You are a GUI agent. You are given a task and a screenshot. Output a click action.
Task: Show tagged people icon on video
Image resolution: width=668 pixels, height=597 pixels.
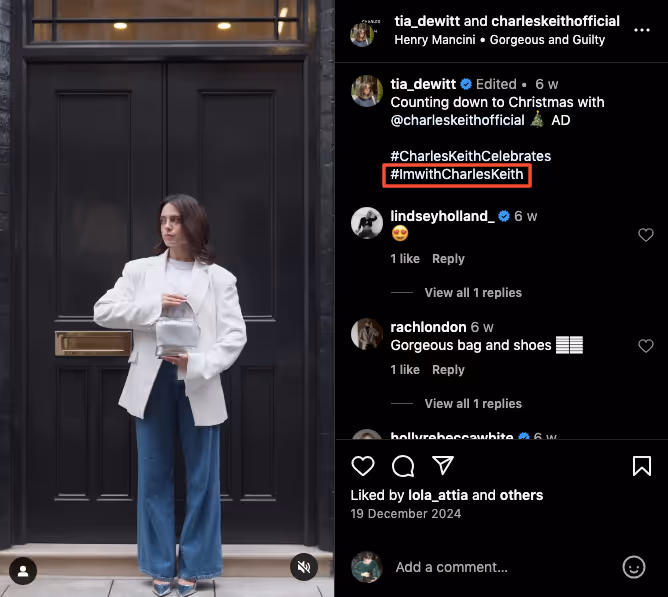point(23,571)
